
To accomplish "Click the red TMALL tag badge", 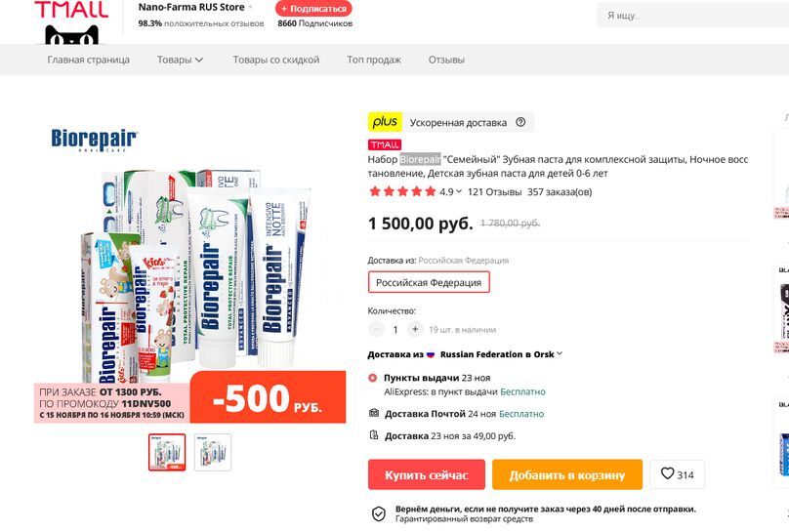I will 385,144.
